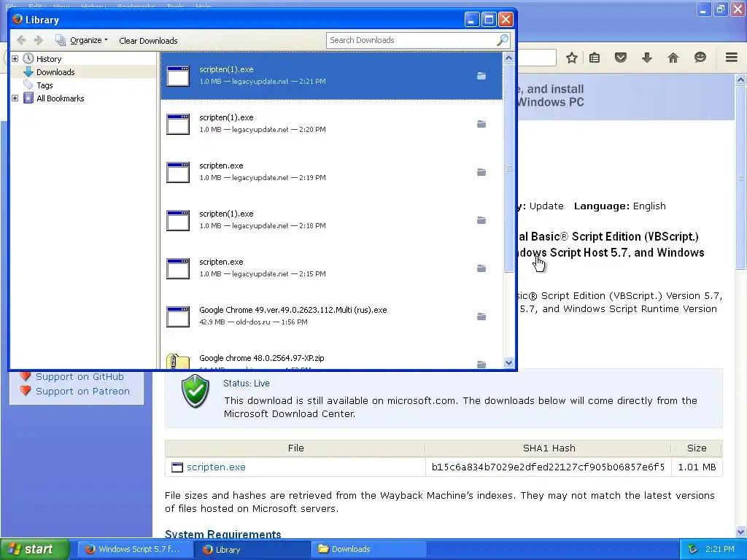Switch to Library taskbar button
The height and width of the screenshot is (560, 747).
252,550
